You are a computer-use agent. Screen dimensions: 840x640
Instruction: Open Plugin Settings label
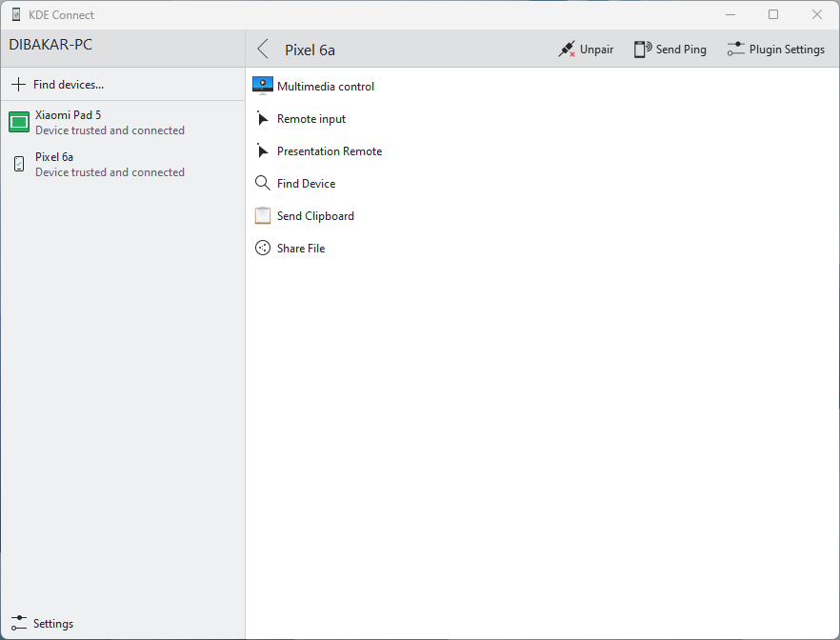[787, 50]
